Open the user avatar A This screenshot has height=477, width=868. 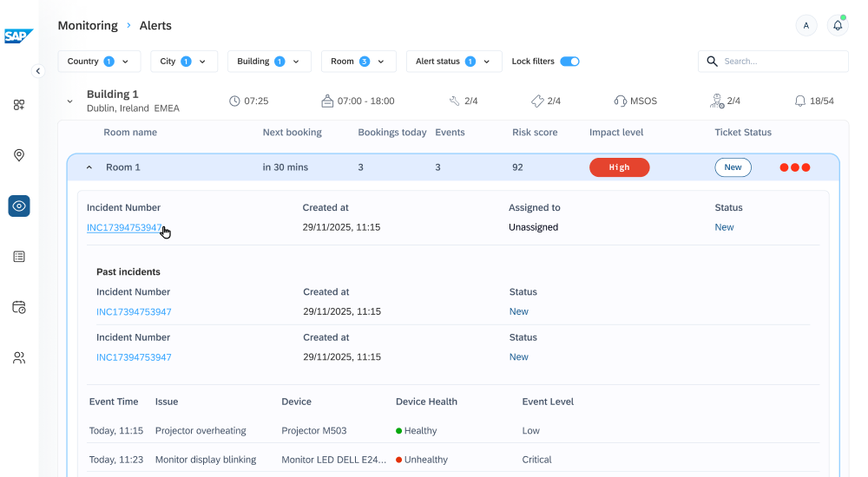pos(806,25)
